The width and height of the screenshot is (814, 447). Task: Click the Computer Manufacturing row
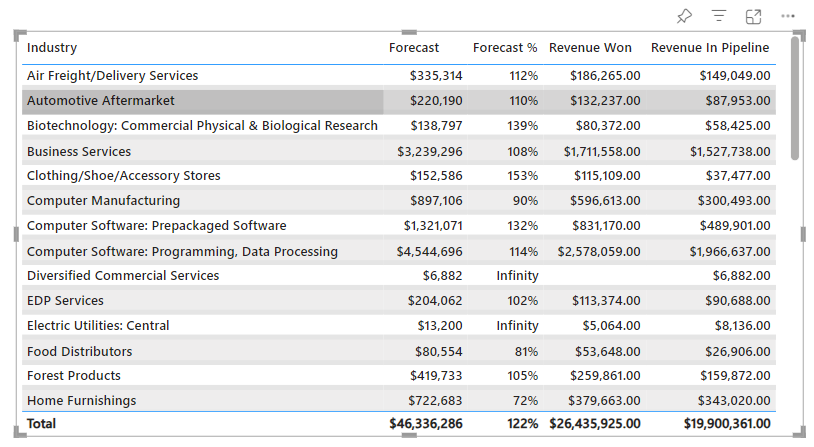tap(103, 201)
